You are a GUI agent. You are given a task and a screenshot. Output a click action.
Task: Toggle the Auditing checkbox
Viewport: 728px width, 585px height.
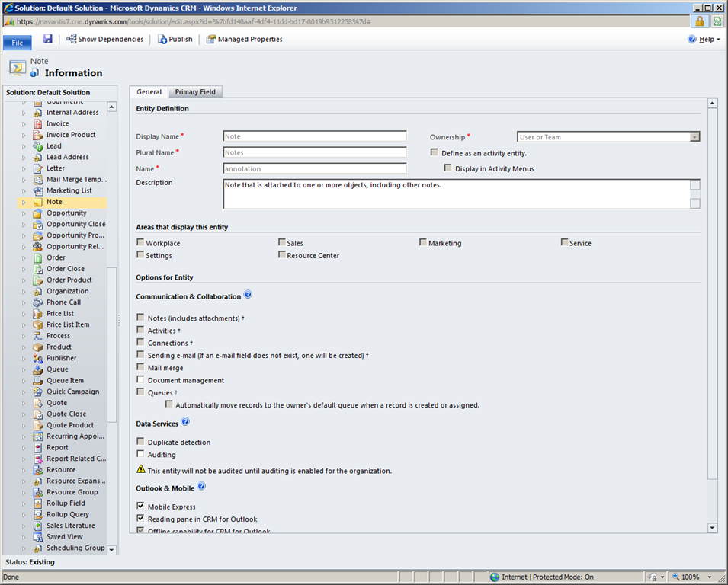(x=140, y=454)
